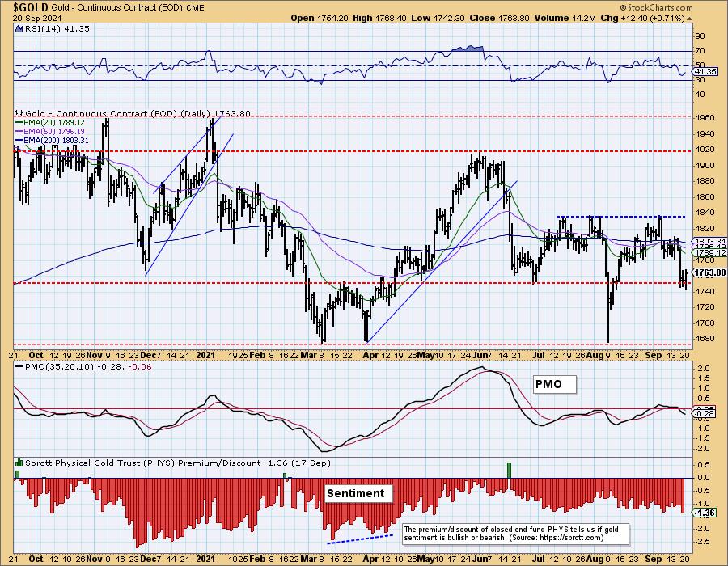Click the 1680 price axis label
This screenshot has height=566, width=728.
pyautogui.click(x=705, y=338)
